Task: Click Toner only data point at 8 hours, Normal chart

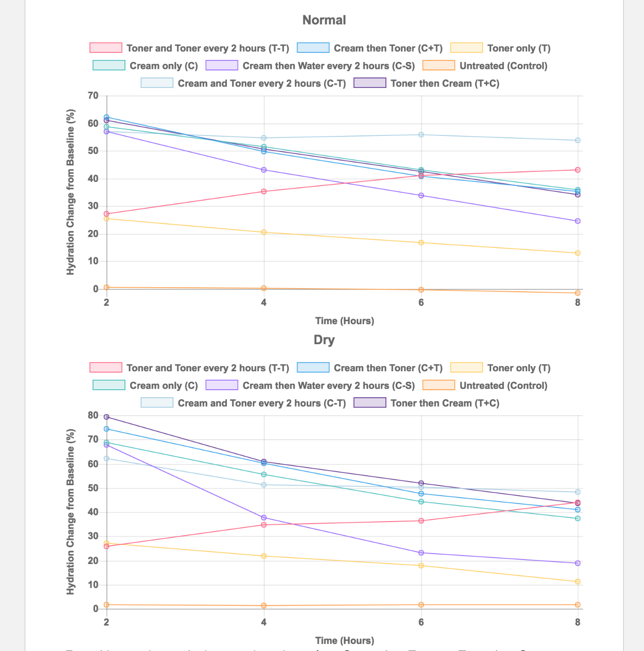Action: click(x=578, y=253)
